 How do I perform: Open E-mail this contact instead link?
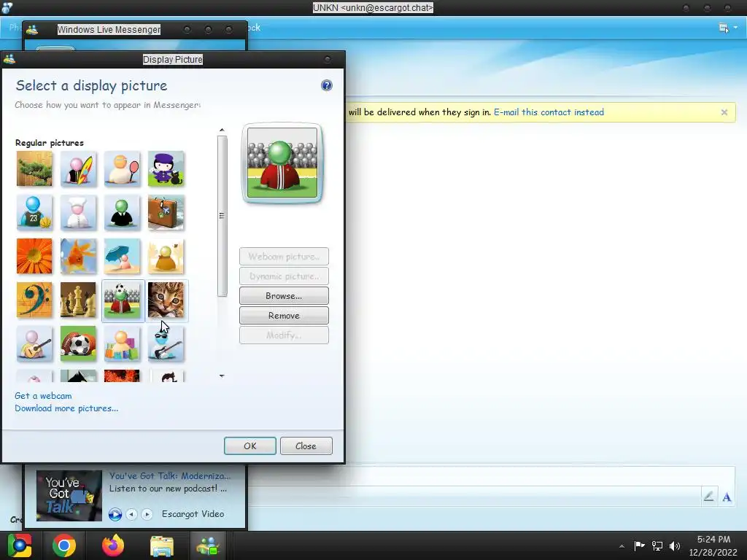click(x=549, y=112)
